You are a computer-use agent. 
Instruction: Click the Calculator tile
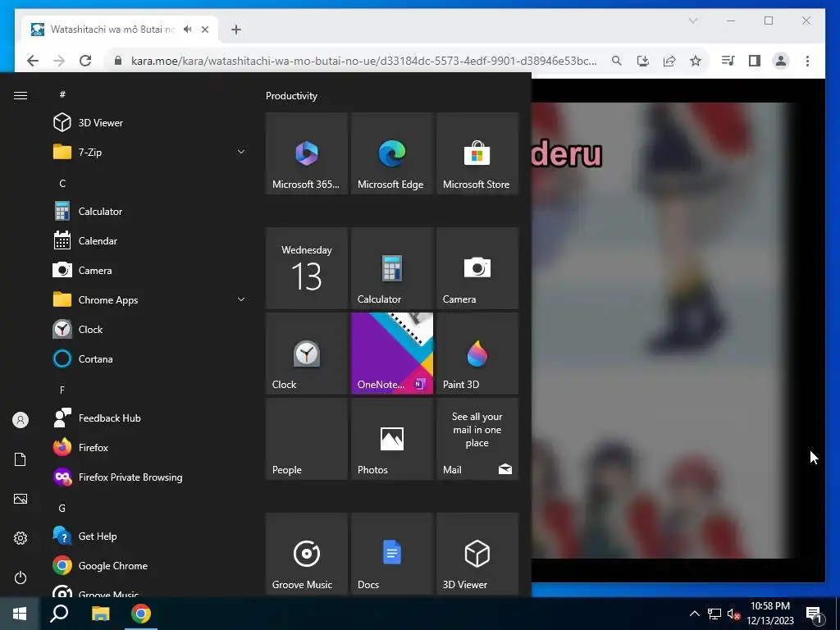click(391, 268)
